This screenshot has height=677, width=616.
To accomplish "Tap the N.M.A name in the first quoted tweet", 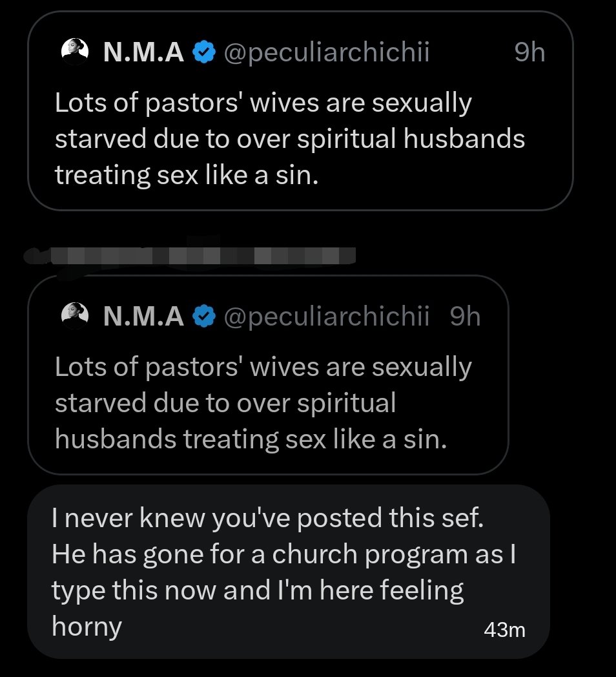I will click(x=143, y=53).
